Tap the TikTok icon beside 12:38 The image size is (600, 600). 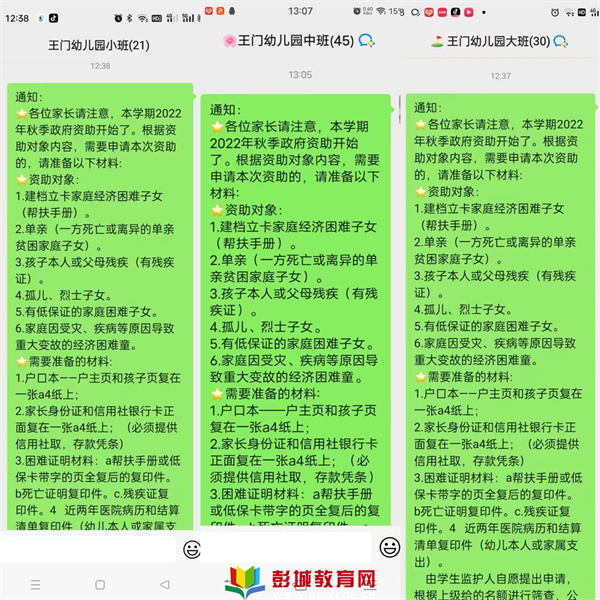pos(53,18)
